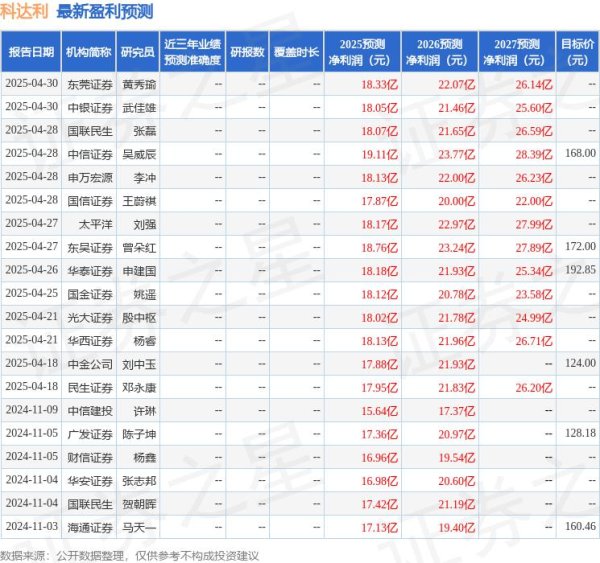The width and height of the screenshot is (600, 563).
Task: Click 2025 profit value 15.64亿
Action: point(380,411)
